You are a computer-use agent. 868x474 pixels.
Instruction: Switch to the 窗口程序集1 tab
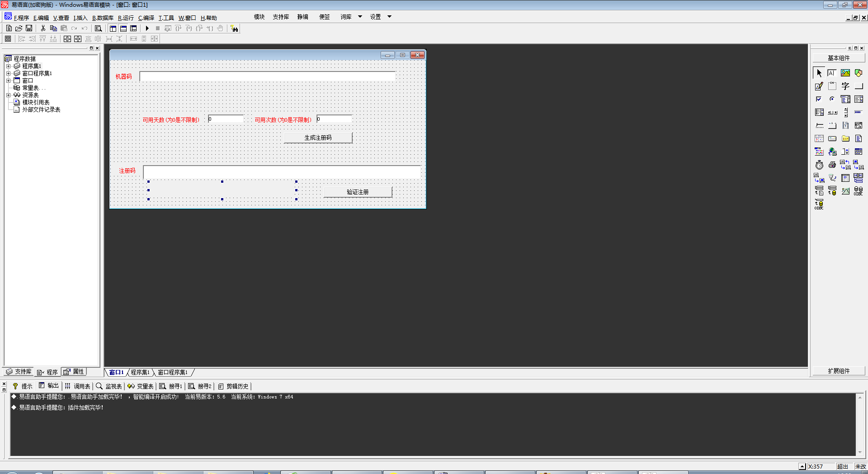click(173, 372)
